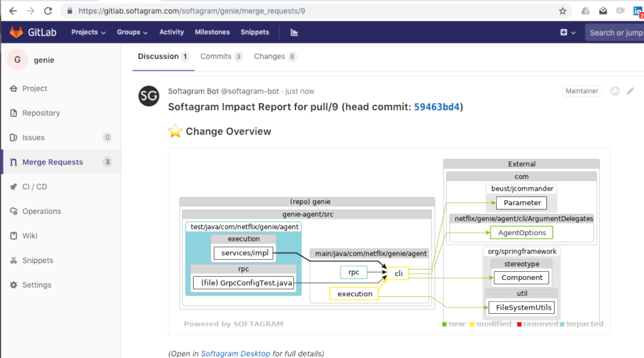Open the mail extension icon
The width and height of the screenshot is (644, 358).
[603, 11]
